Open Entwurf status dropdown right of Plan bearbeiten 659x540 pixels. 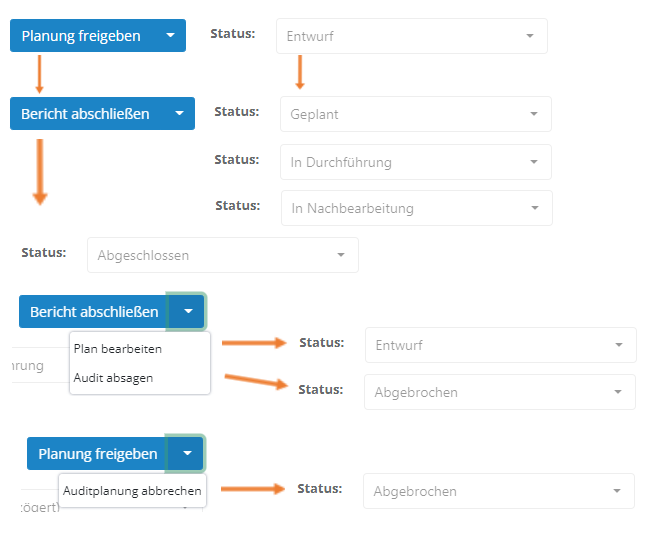(500, 345)
